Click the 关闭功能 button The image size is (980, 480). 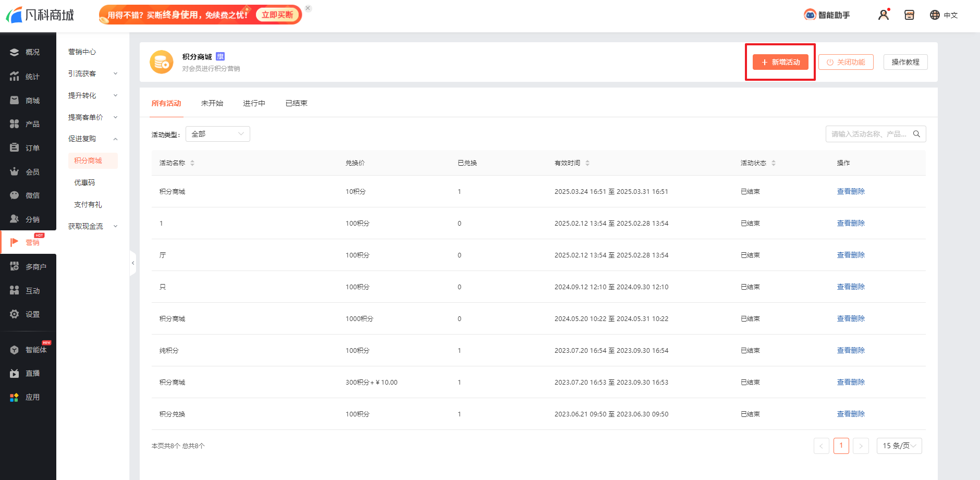(846, 62)
